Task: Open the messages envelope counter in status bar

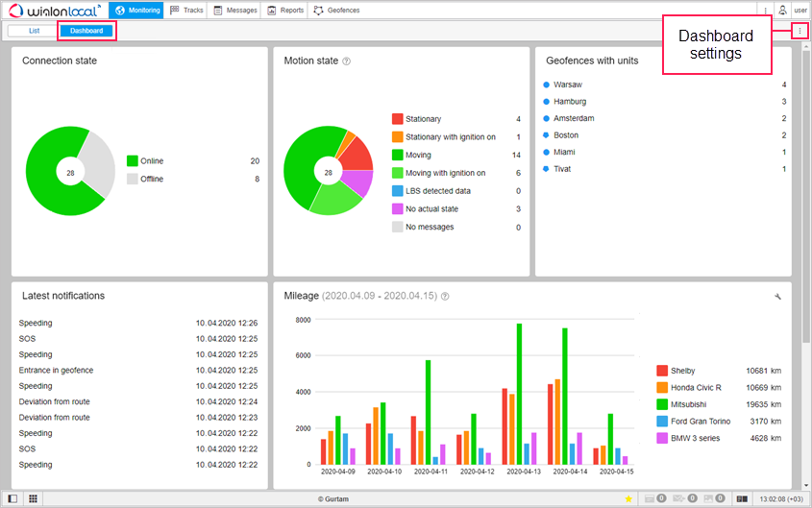Action: point(684,498)
